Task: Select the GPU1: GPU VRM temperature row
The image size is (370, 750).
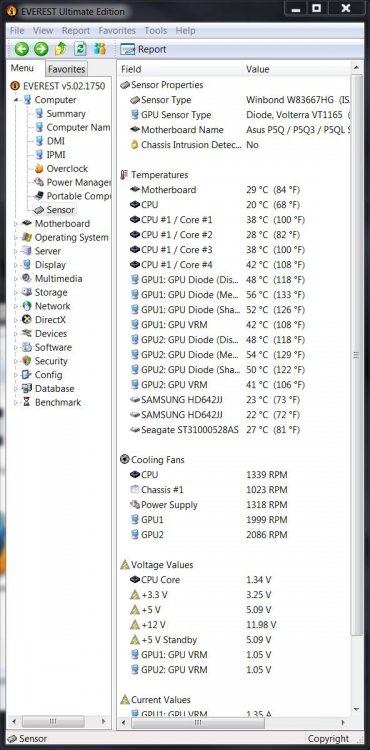Action: pyautogui.click(x=234, y=325)
